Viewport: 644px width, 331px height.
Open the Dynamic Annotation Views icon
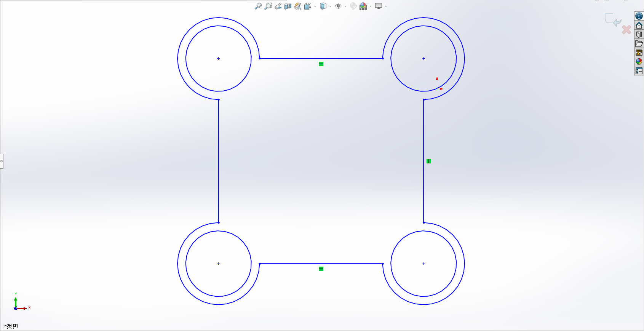298,6
